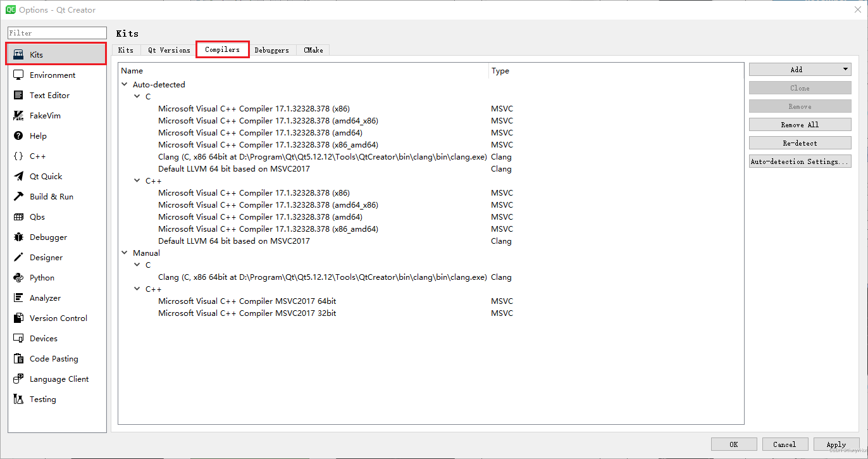Collapse the C group under Auto-detected
This screenshot has height=459, width=868.
137,96
